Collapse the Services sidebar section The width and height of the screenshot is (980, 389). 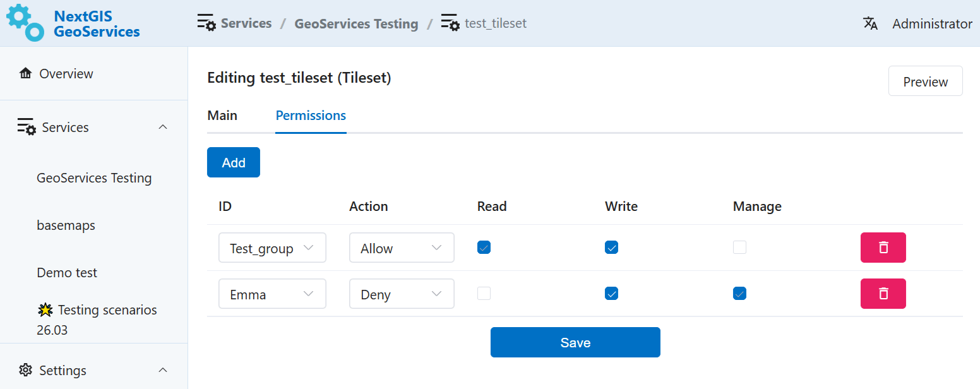[x=162, y=128]
